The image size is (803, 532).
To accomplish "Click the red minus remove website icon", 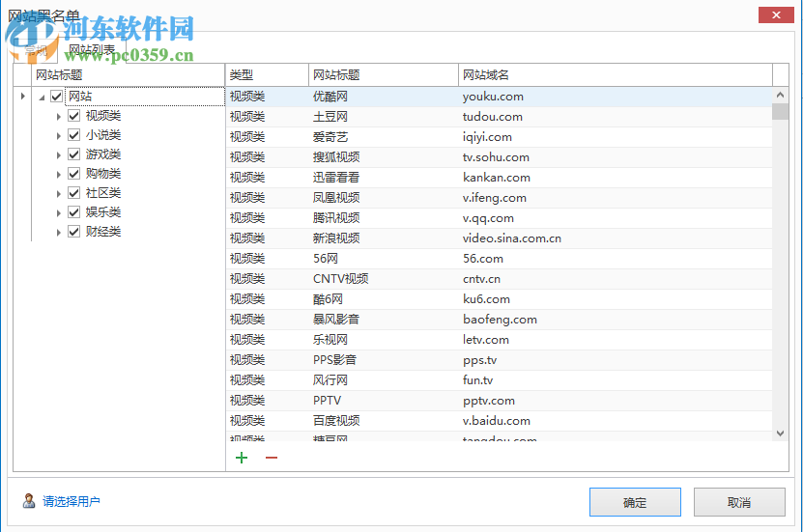I will (x=272, y=458).
